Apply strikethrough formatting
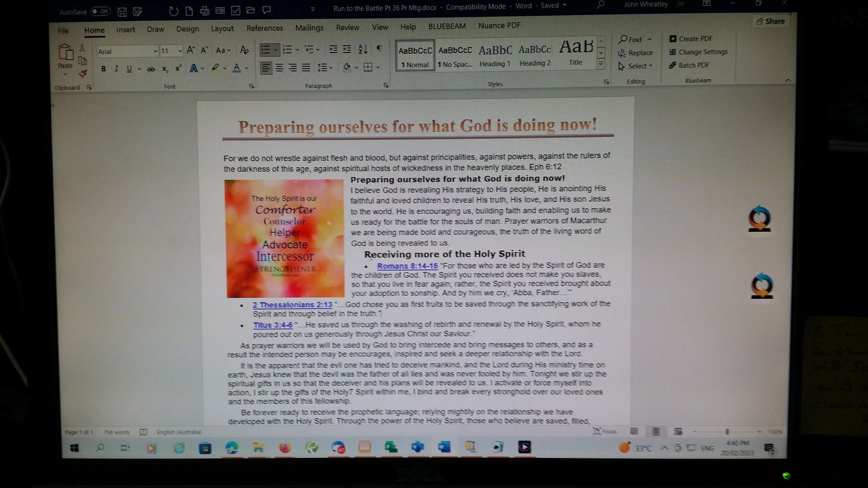The width and height of the screenshot is (868, 488). [151, 69]
